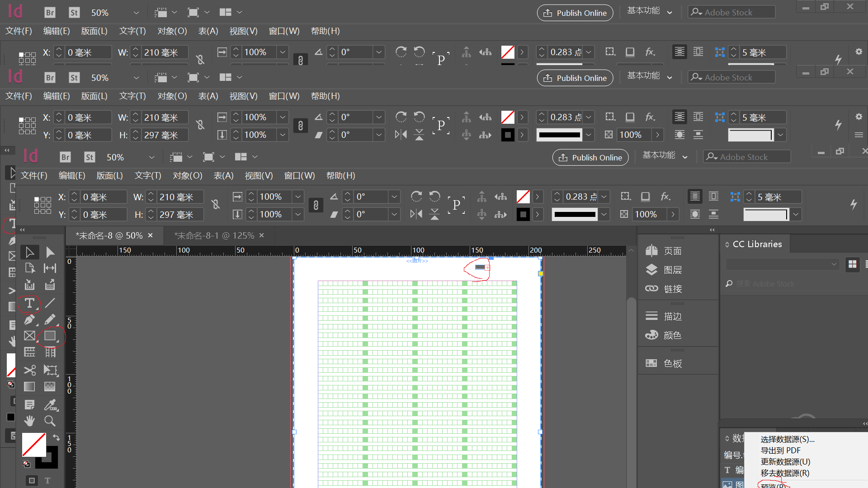Image resolution: width=868 pixels, height=488 pixels.
Task: Select the Type tool in tools panel
Action: tap(29, 303)
